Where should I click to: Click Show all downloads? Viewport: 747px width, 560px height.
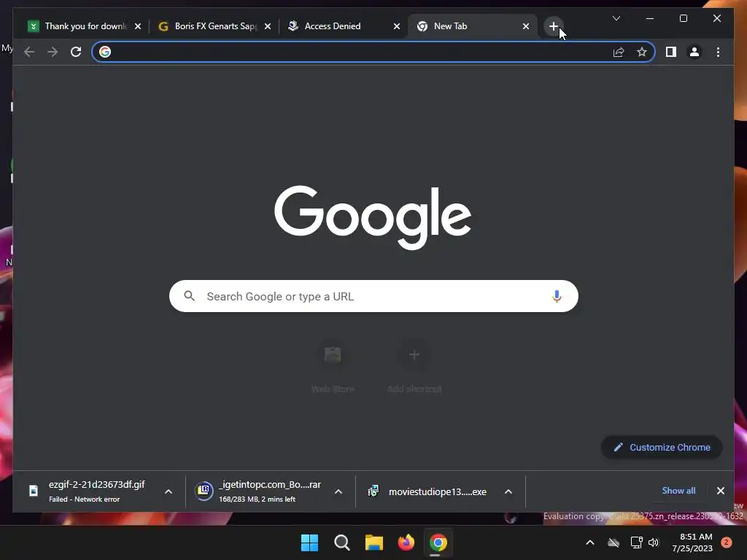pyautogui.click(x=678, y=491)
